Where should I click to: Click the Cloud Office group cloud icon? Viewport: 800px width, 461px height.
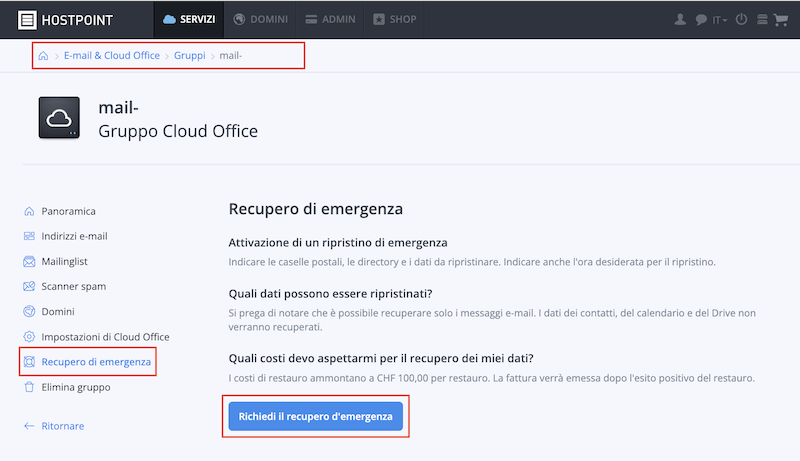[x=59, y=118]
